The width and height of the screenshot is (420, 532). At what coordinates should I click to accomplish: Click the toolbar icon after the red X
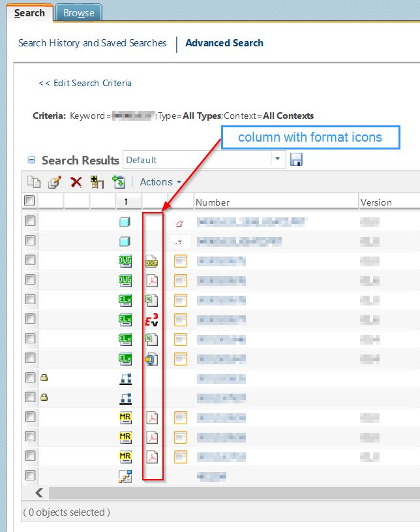coord(97,182)
